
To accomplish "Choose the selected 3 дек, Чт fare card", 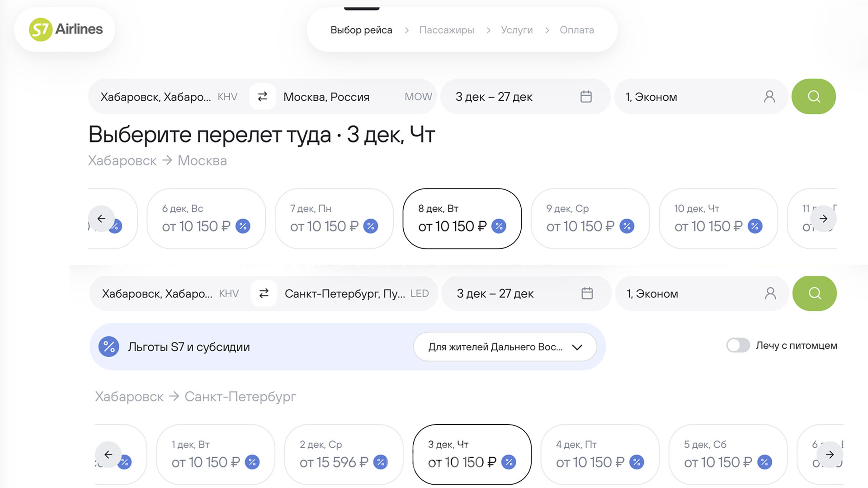I will (472, 455).
